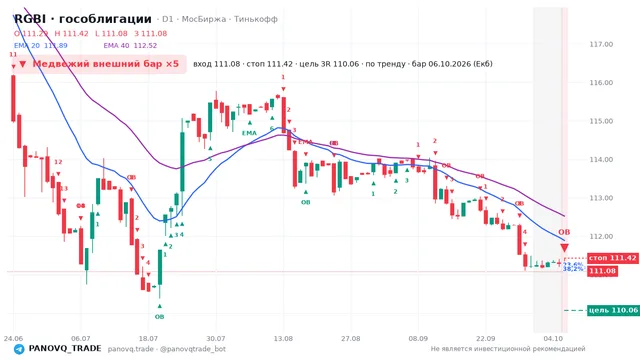Select the EMA 40 112.52 legend entry

point(130,46)
